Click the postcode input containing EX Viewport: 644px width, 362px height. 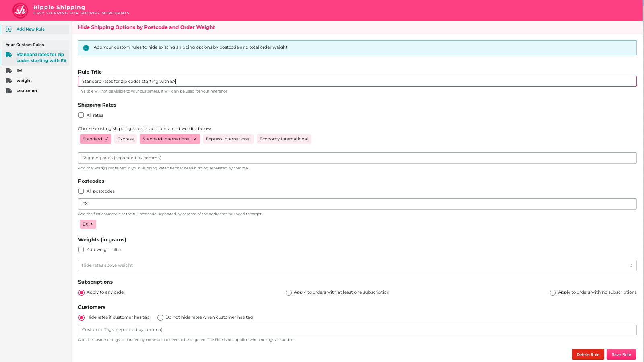click(x=357, y=204)
